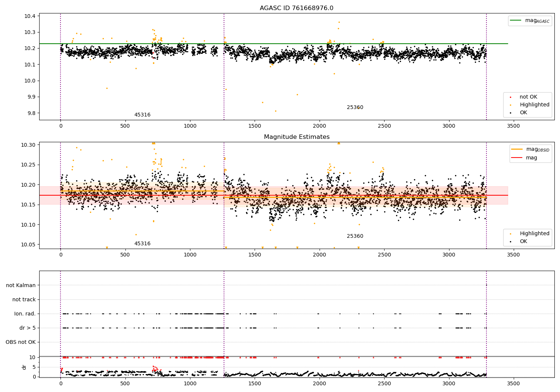The image size is (560, 392).
Task: Click the 9.8 y-tick of the top plot
Action: 32,113
